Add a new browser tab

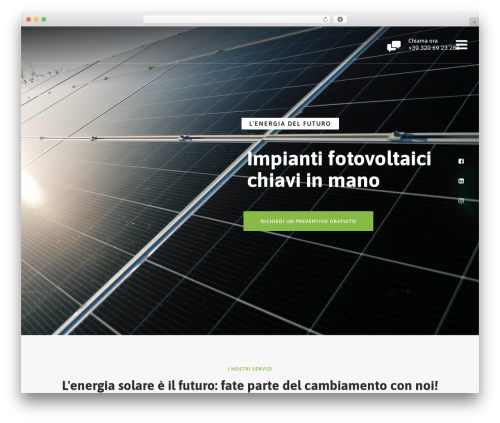(474, 22)
